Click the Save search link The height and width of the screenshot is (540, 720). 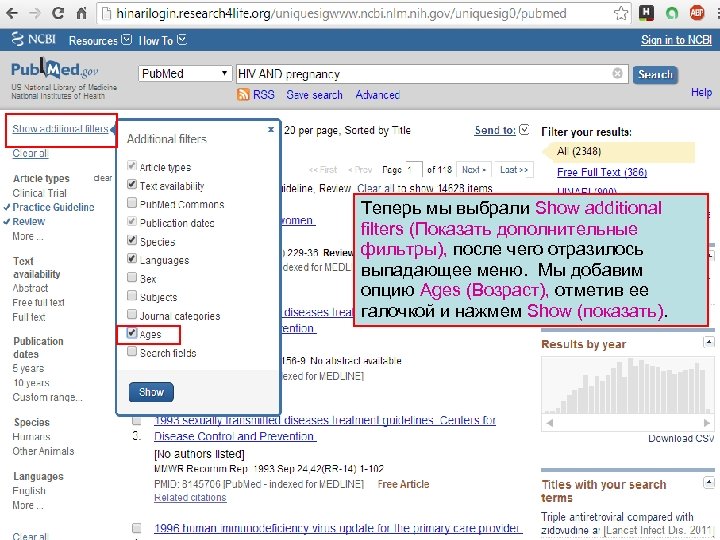314,95
